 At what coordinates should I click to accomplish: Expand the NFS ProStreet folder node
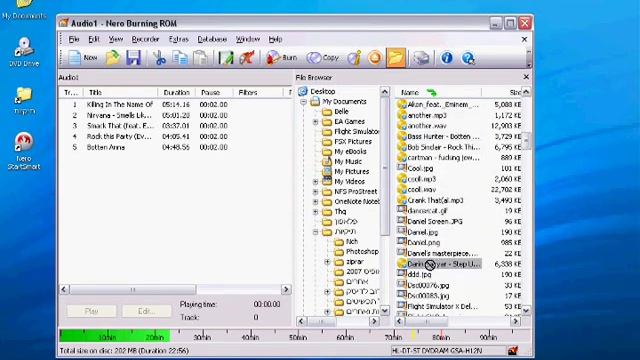tap(316, 191)
